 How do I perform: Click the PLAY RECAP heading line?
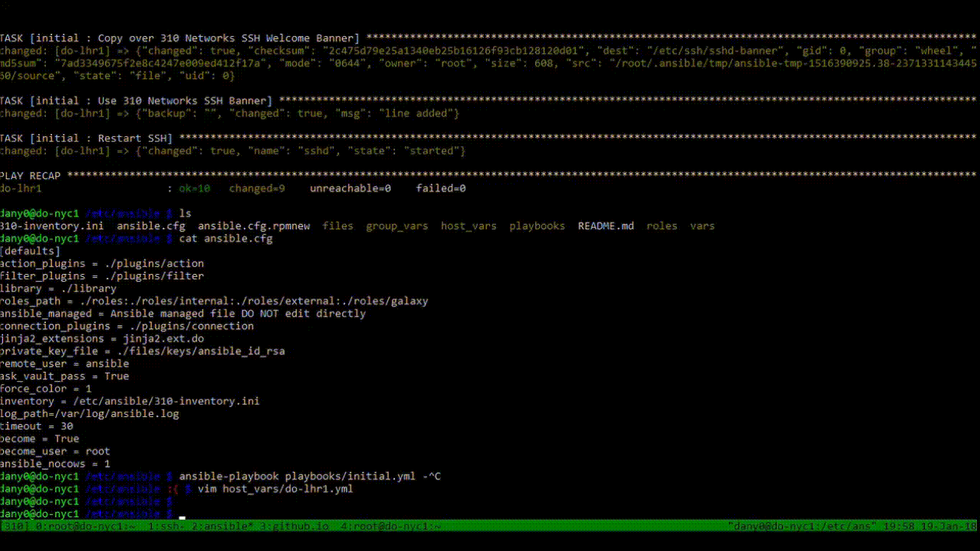31,175
